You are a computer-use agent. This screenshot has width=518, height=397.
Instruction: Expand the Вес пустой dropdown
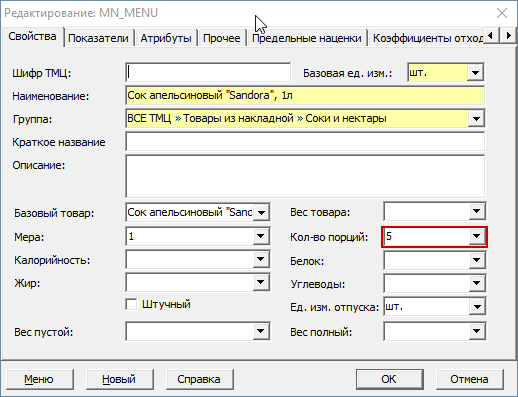click(261, 331)
